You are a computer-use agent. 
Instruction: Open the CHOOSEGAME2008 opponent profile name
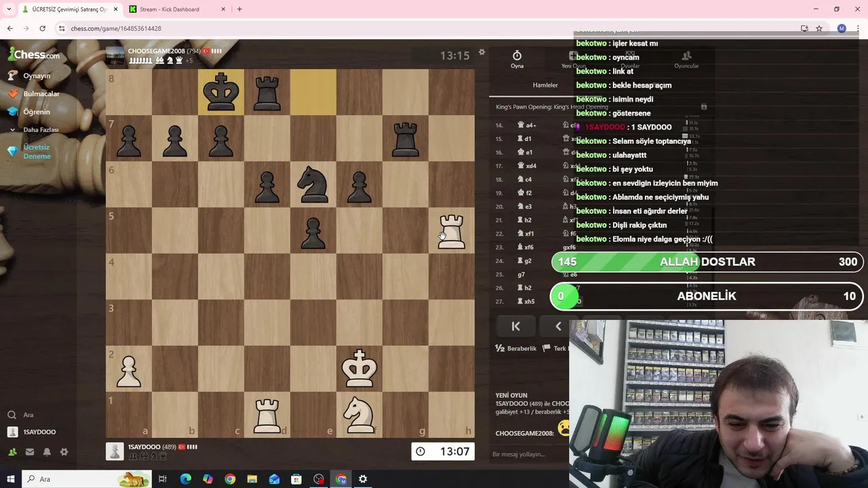tap(157, 51)
